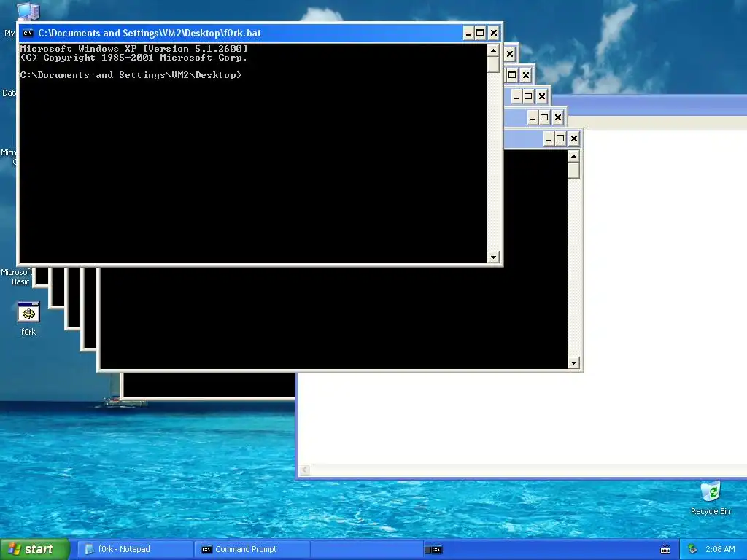Click the scroll-down arrow in f0rk.bat window
The height and width of the screenshot is (560, 747).
pos(493,257)
